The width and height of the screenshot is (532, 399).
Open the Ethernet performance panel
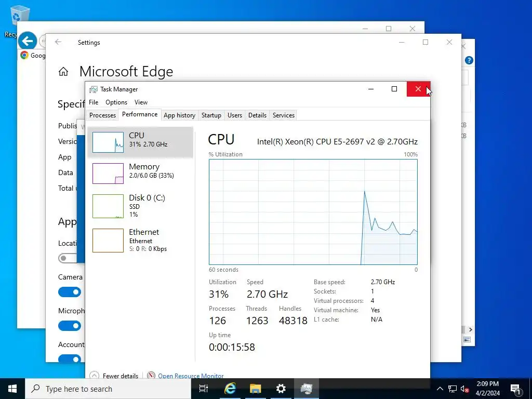[140, 240]
